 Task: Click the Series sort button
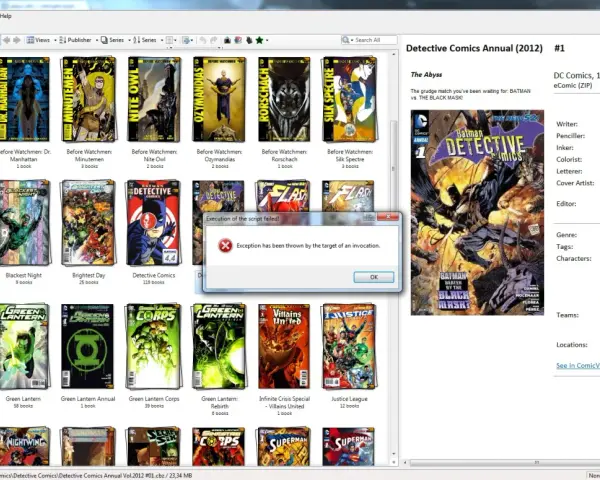coord(145,40)
